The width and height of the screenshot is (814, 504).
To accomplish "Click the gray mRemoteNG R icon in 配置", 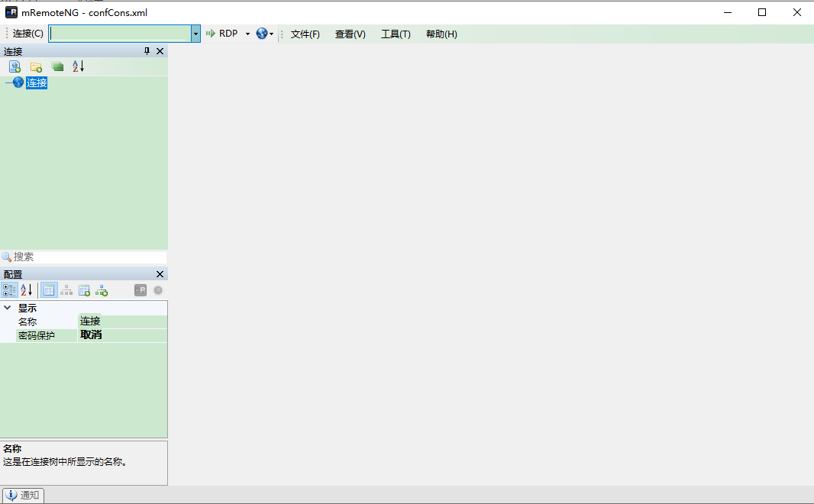I will tap(141, 290).
